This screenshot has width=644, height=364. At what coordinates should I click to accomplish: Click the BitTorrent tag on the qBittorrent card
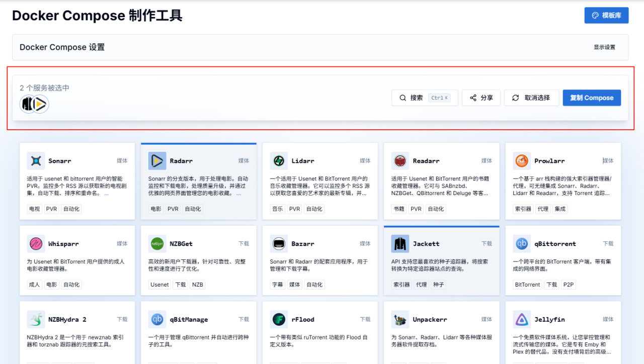pos(527,285)
